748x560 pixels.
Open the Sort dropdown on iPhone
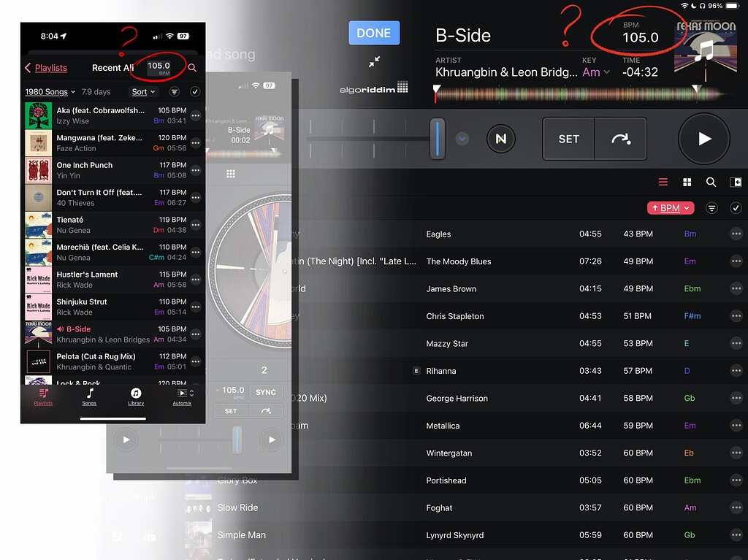tap(143, 91)
